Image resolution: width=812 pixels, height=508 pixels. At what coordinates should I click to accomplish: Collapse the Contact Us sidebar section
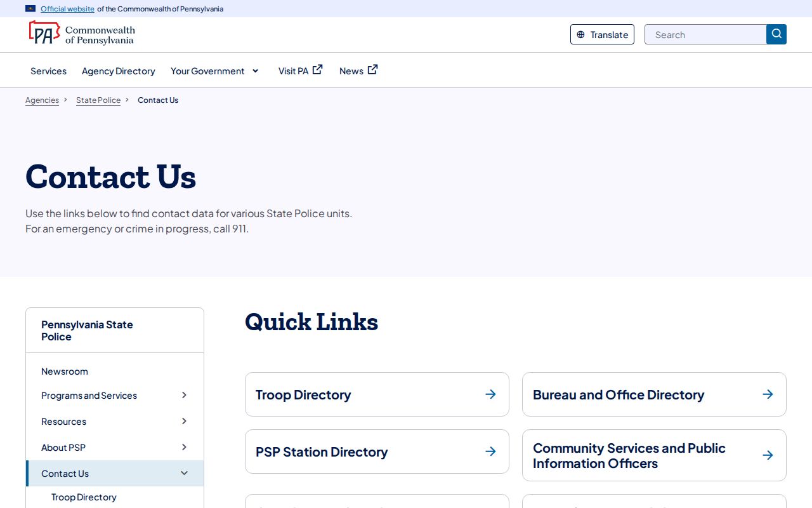tap(185, 473)
